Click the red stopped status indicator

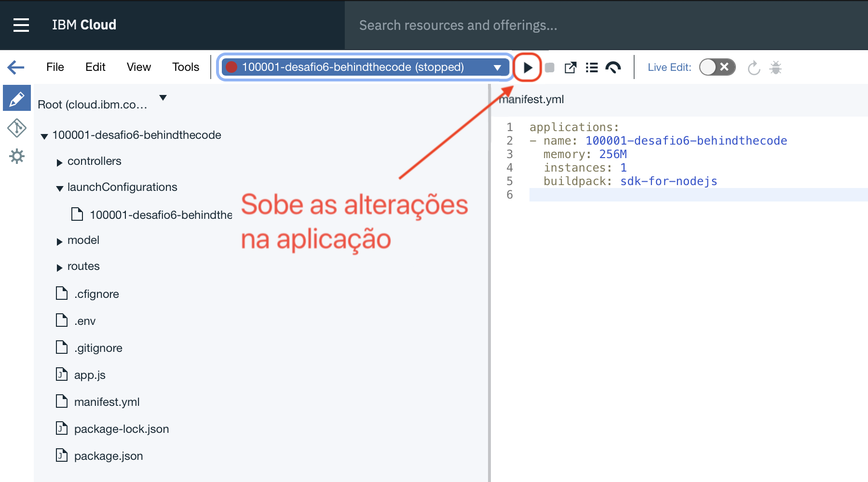[231, 67]
